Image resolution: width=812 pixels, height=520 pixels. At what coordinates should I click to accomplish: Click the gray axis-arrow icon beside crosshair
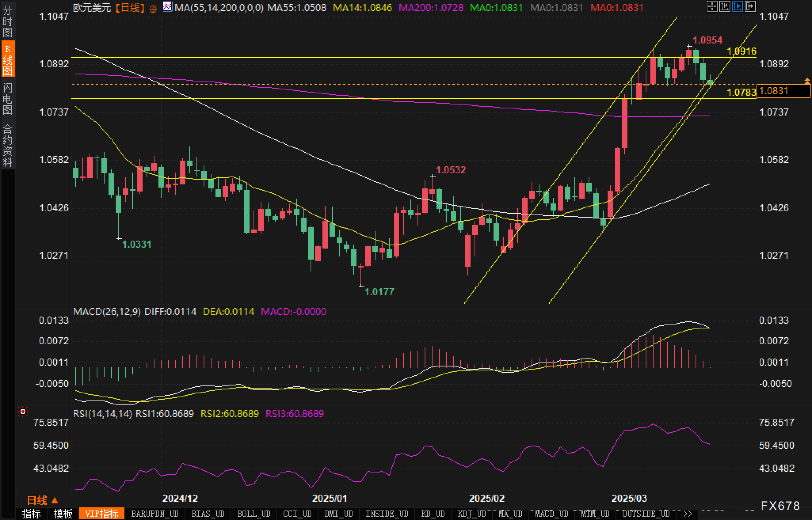pos(724,6)
